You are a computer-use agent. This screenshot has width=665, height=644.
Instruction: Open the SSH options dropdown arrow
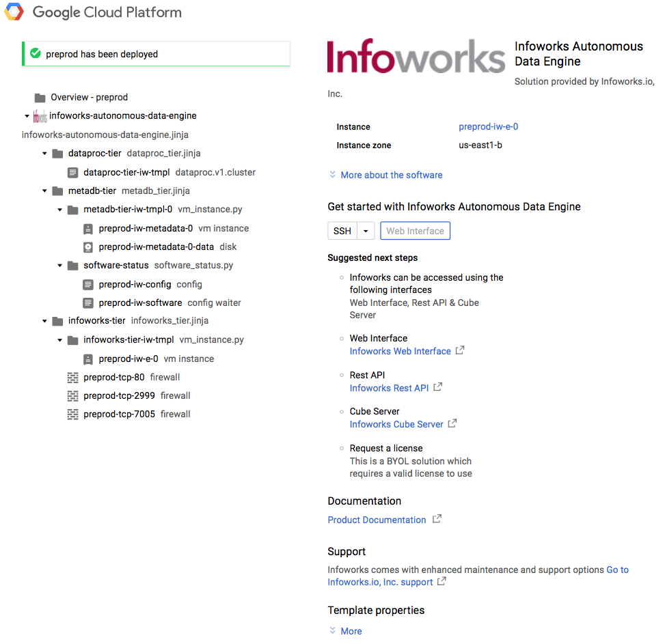pyautogui.click(x=366, y=231)
